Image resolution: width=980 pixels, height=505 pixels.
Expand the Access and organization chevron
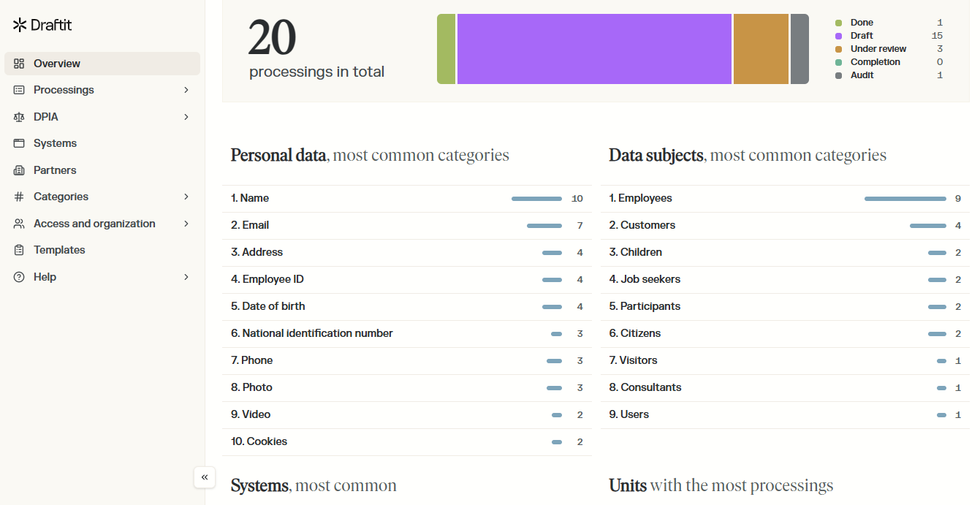pos(186,224)
